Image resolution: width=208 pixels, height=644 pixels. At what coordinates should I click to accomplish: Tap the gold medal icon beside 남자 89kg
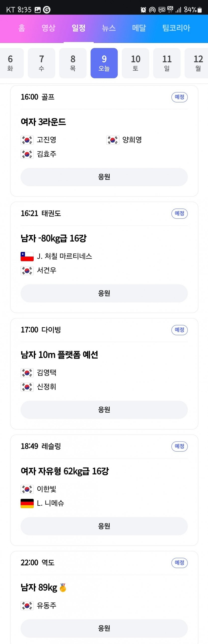[x=63, y=587]
